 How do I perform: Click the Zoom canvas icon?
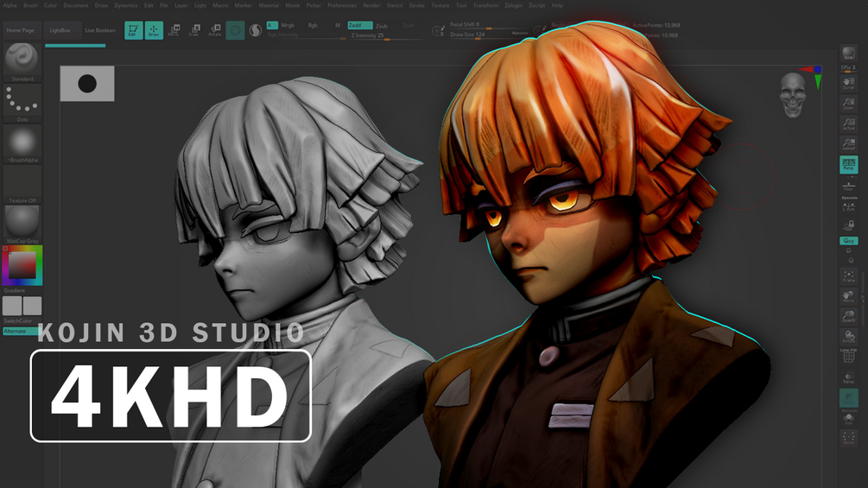click(x=849, y=104)
